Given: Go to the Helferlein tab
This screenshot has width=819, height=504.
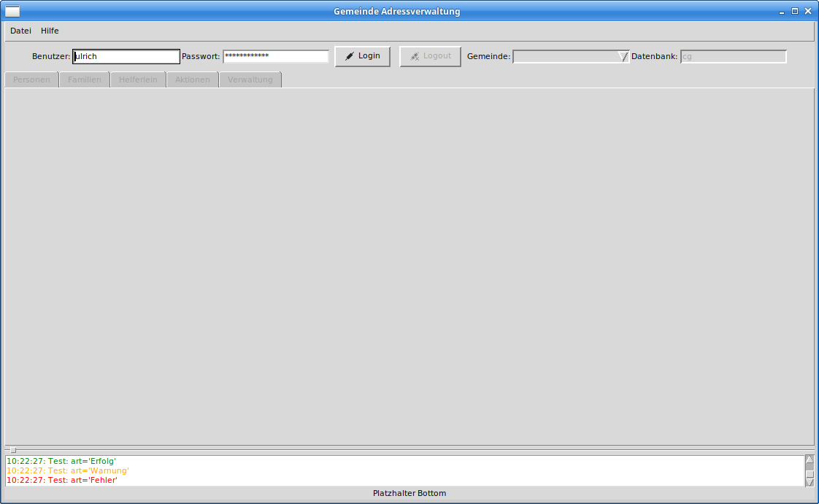Looking at the screenshot, I should coord(138,80).
